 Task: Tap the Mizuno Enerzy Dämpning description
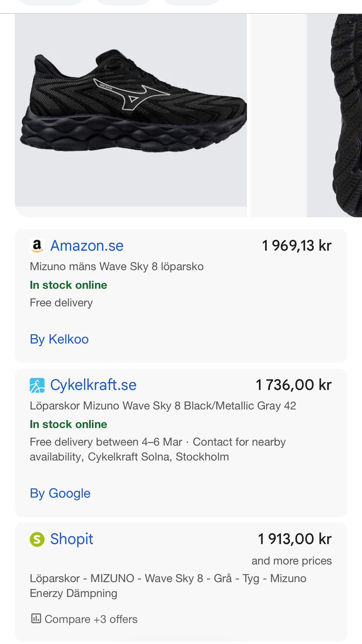pyautogui.click(x=168, y=586)
